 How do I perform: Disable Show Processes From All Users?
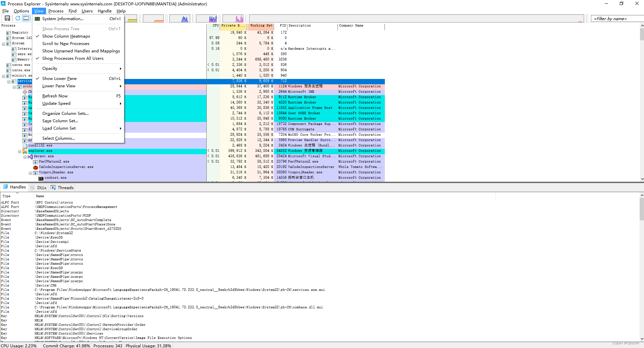[73, 58]
